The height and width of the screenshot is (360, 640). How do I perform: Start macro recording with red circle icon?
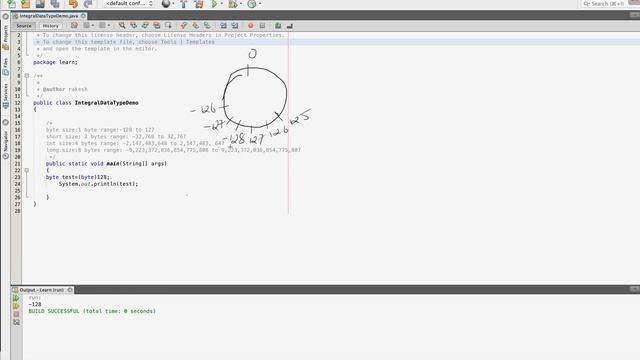click(x=251, y=26)
